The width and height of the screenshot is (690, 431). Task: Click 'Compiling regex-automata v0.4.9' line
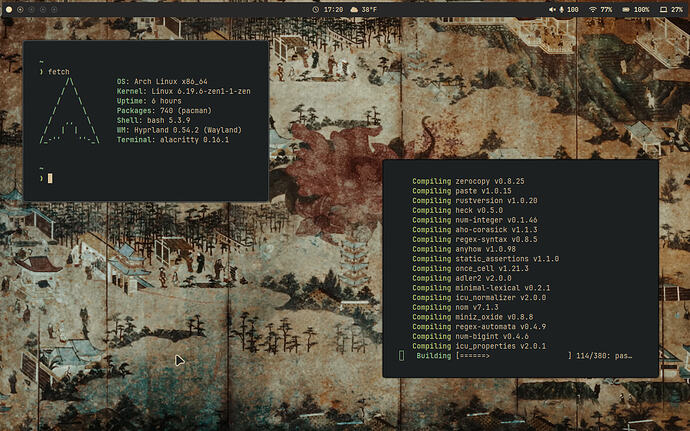[x=479, y=326]
